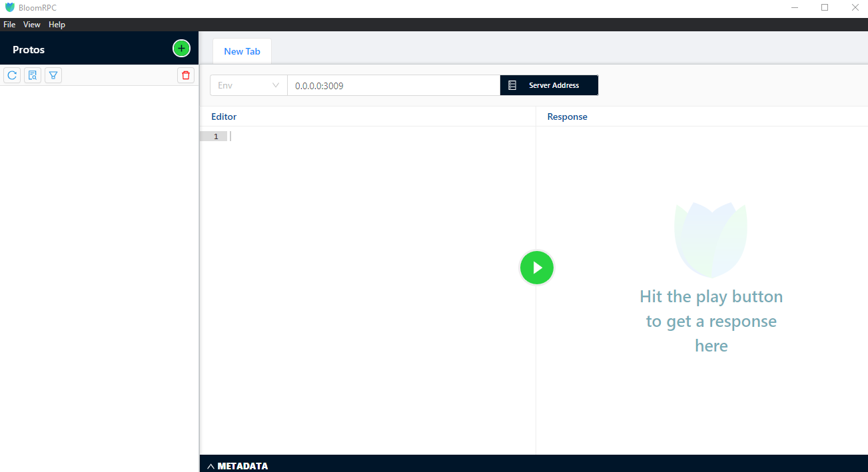Open the File menu
The width and height of the screenshot is (868, 472).
(x=9, y=24)
